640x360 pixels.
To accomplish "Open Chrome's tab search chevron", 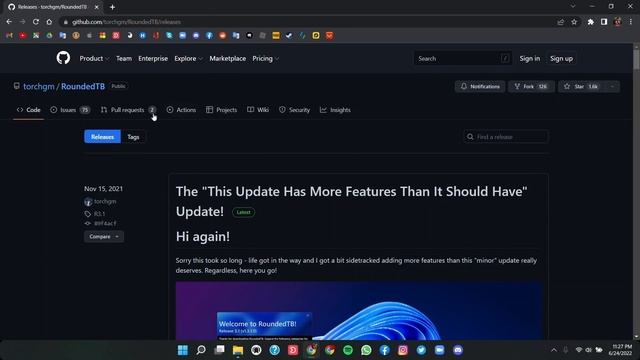I will click(573, 7).
